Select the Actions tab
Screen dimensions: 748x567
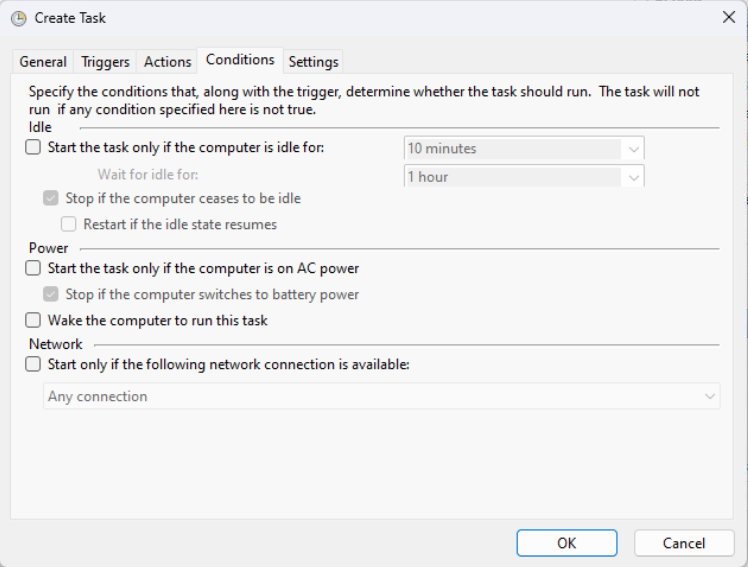(x=167, y=62)
